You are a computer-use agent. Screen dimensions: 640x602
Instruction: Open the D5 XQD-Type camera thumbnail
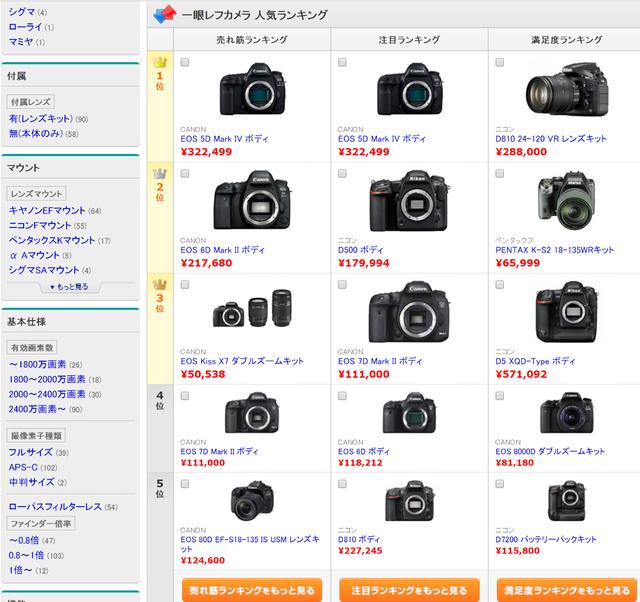[x=567, y=312]
